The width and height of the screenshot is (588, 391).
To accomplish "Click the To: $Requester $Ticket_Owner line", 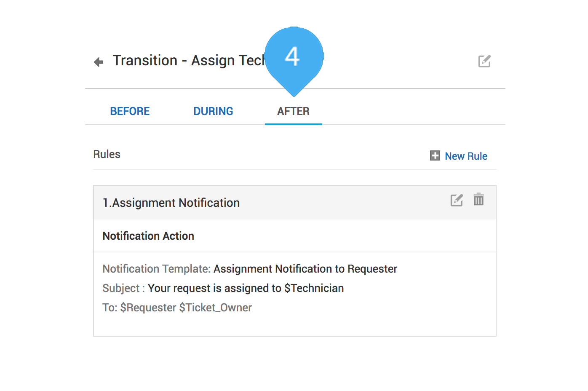I will (177, 308).
